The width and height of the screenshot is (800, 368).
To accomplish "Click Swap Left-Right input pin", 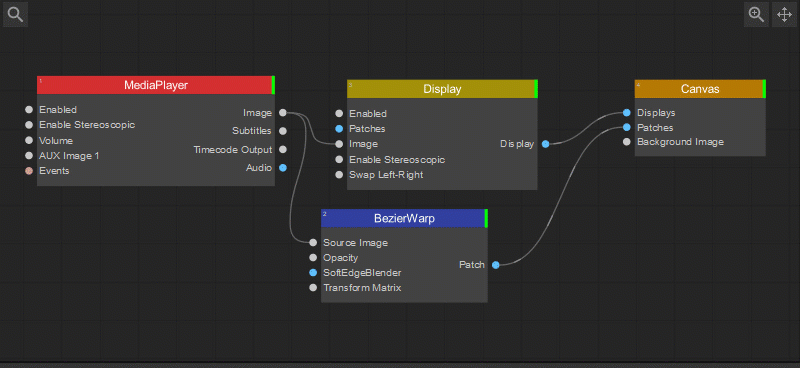I will click(x=339, y=175).
